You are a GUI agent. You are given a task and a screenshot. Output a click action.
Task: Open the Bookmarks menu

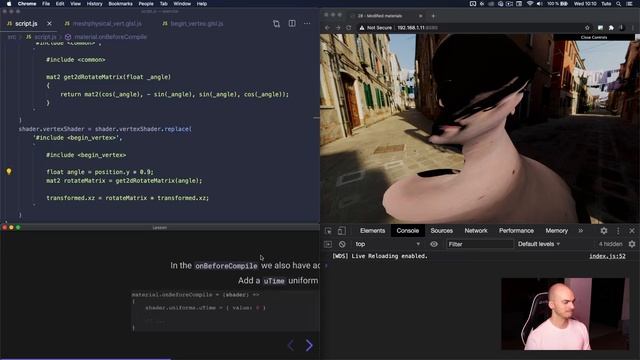[x=120, y=4]
